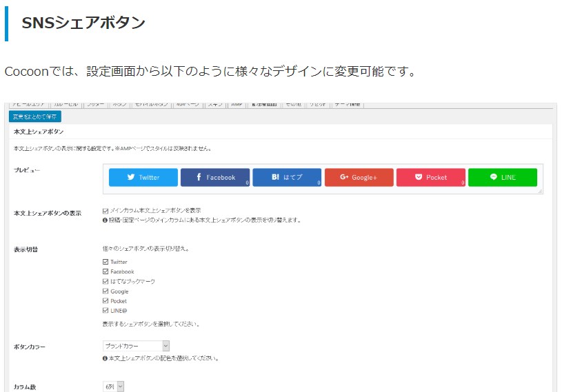Toggle the Pocket display checkbox

tap(106, 300)
